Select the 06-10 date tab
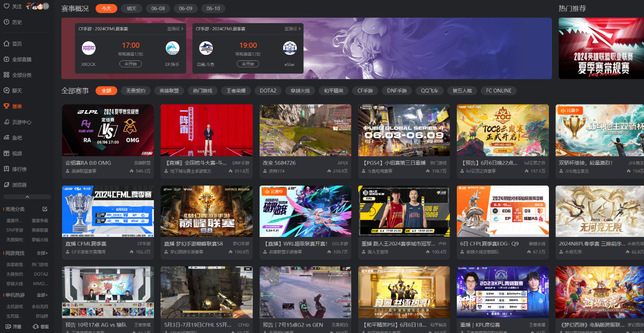The width and height of the screenshot is (644, 333). click(213, 9)
